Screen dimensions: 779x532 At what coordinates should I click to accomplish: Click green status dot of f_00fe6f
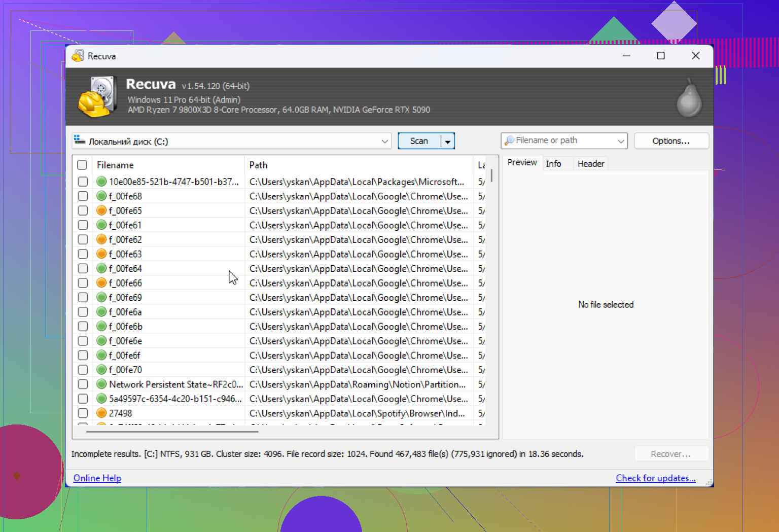point(101,355)
